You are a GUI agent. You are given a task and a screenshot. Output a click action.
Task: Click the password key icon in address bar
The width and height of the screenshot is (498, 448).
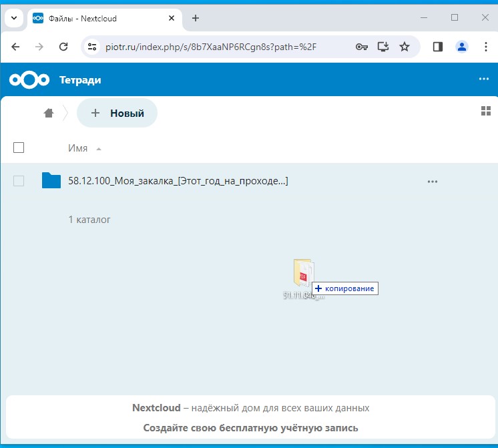pyautogui.click(x=361, y=47)
